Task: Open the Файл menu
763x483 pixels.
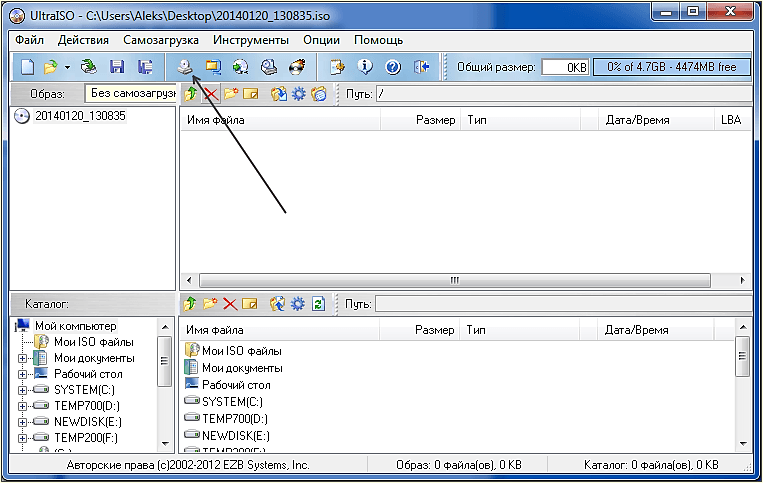Action: pyautogui.click(x=29, y=40)
